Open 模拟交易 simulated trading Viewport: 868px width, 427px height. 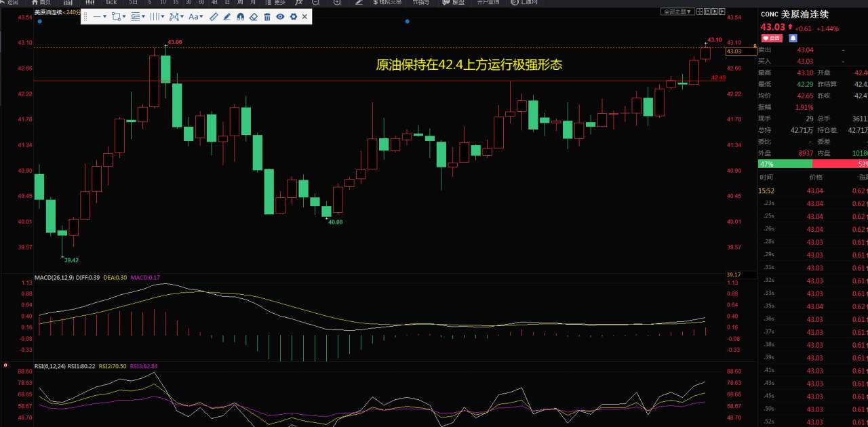387,3
